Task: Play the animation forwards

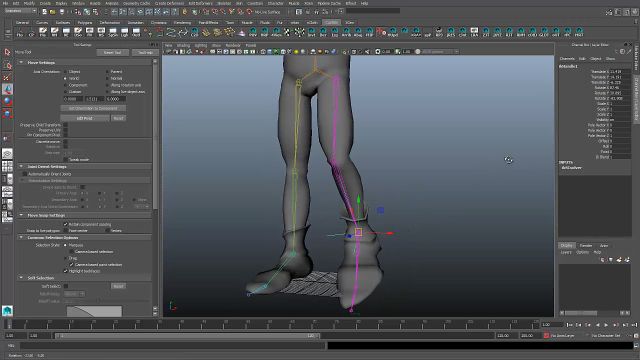Action: coord(606,325)
